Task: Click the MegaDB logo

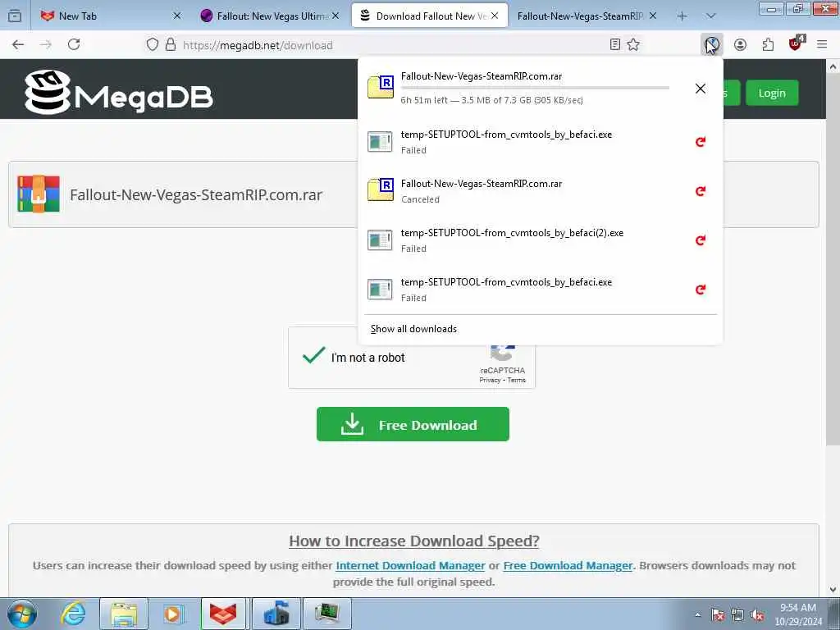Action: (x=119, y=92)
